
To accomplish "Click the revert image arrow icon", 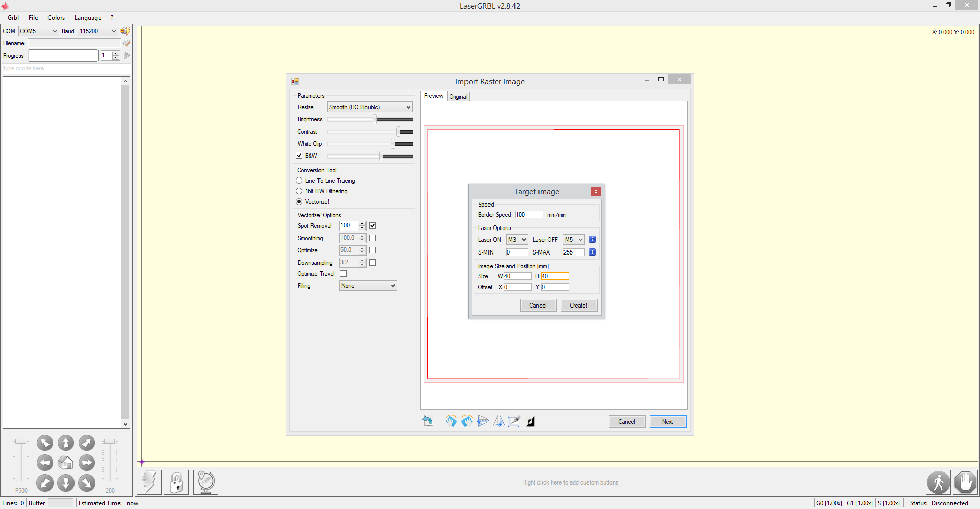I will tap(428, 421).
